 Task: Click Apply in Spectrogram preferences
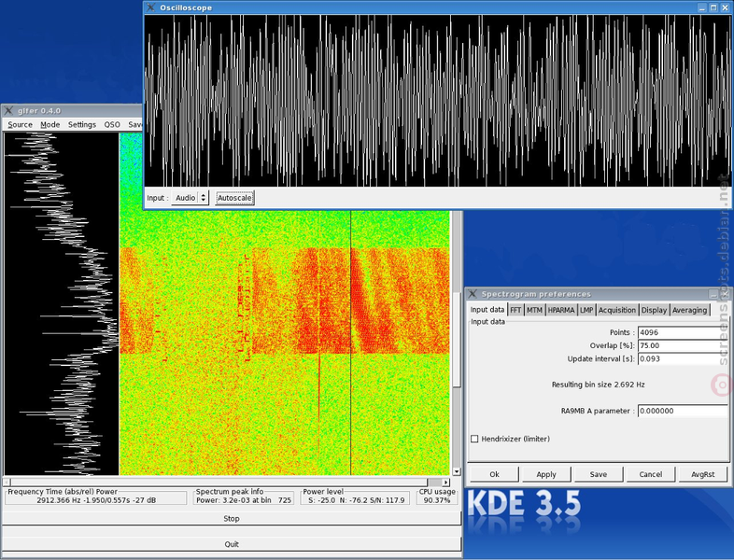[x=546, y=474]
